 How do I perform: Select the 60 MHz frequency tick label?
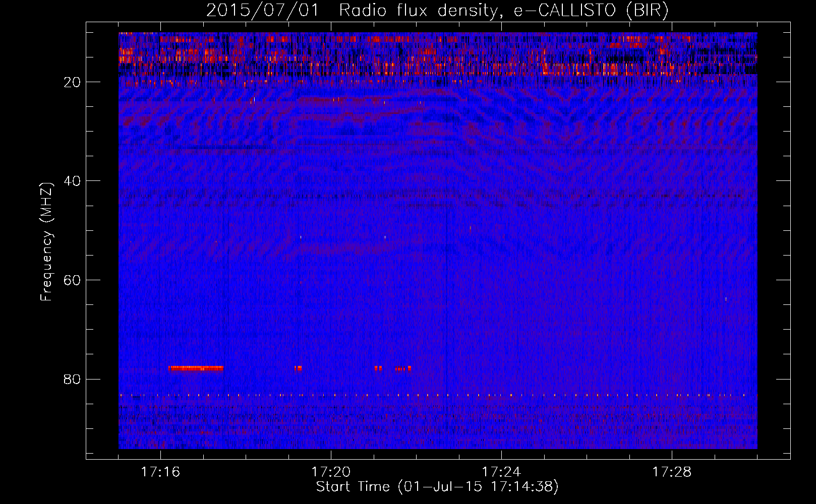click(x=72, y=280)
